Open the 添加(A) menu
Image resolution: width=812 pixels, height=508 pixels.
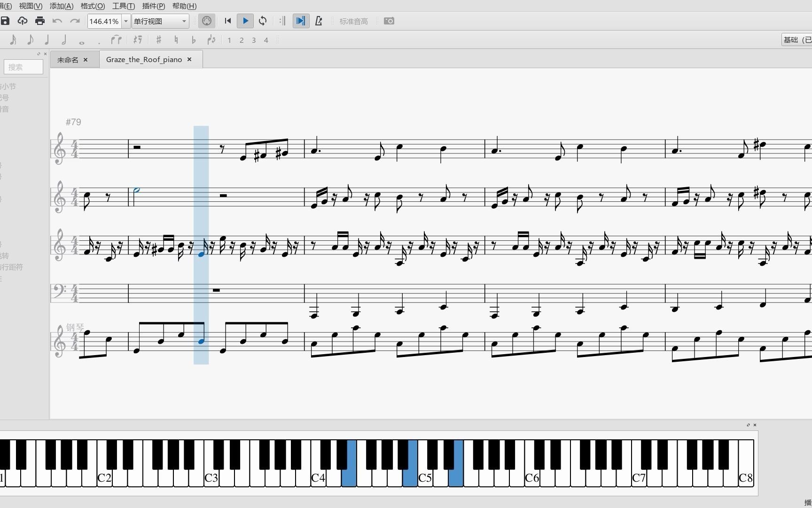(62, 6)
